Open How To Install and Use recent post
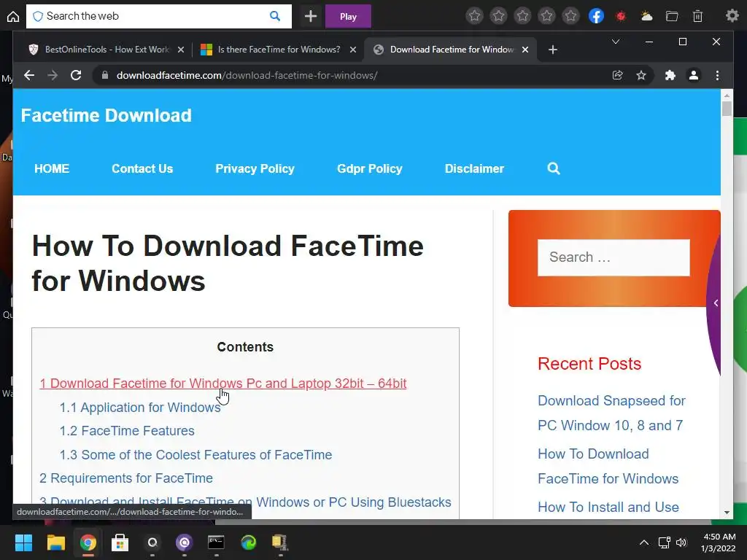 tap(608, 507)
